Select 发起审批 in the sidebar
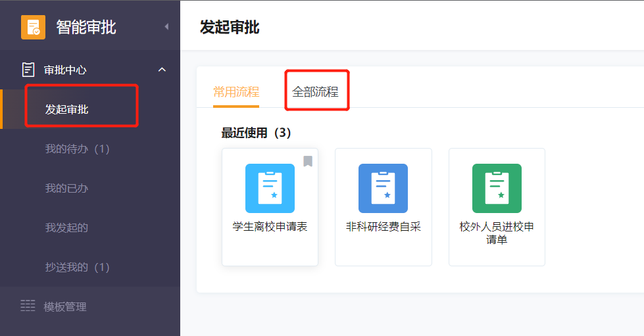The height and width of the screenshot is (336, 644). tap(66, 109)
